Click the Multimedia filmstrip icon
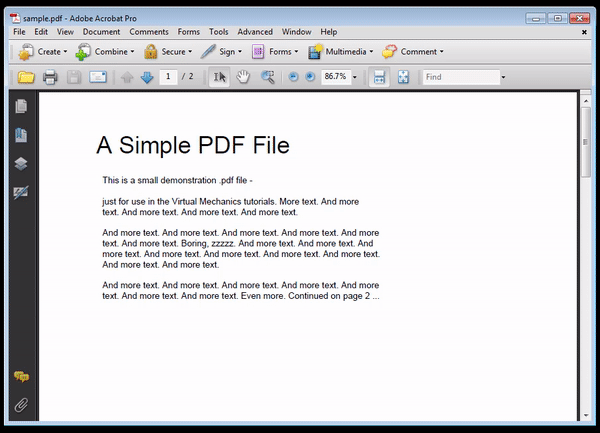 point(315,52)
